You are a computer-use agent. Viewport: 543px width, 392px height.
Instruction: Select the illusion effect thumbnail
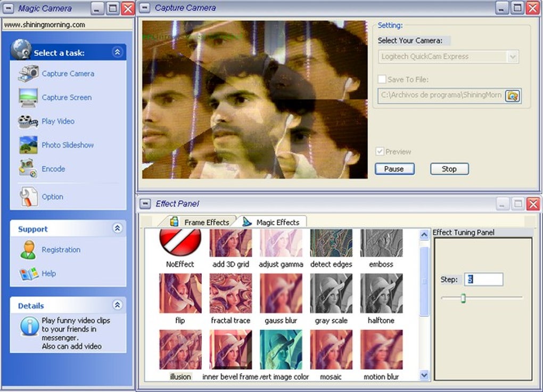(180, 349)
